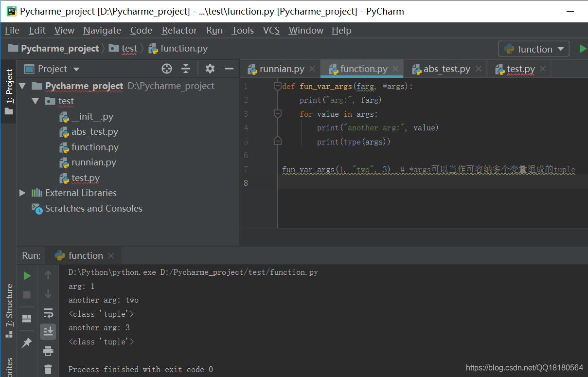The height and width of the screenshot is (377, 588).
Task: Click function.py path in console output
Action: pos(239,272)
